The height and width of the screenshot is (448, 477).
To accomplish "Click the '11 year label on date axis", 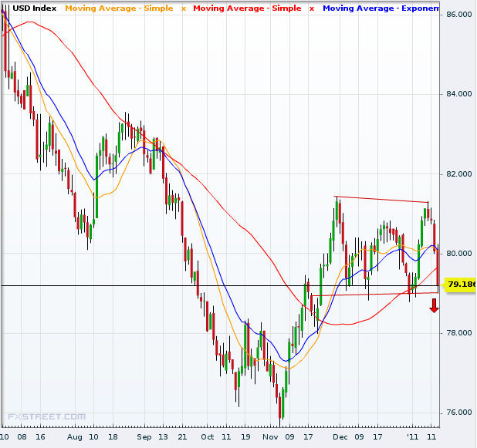I will tap(412, 437).
